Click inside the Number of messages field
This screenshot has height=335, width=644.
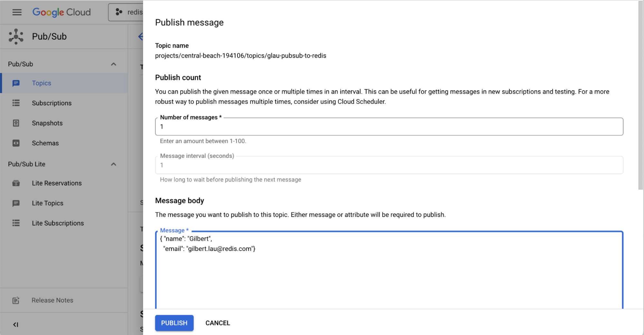[387, 126]
